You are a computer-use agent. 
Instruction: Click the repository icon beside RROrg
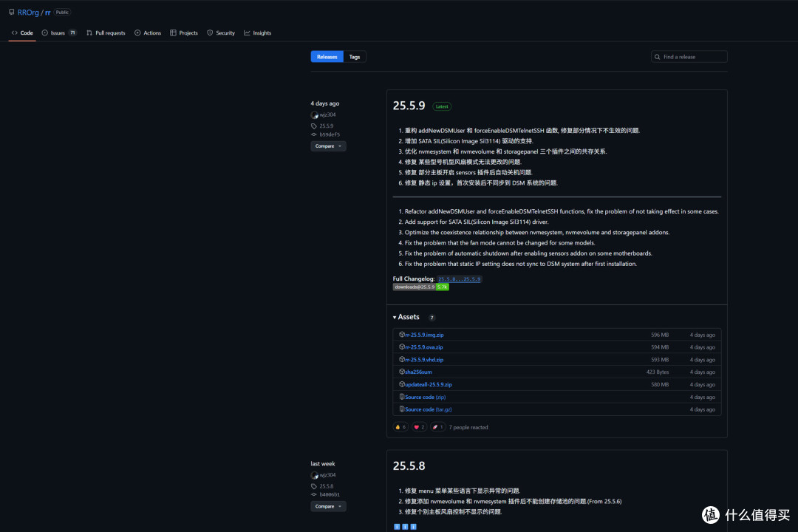11,13
